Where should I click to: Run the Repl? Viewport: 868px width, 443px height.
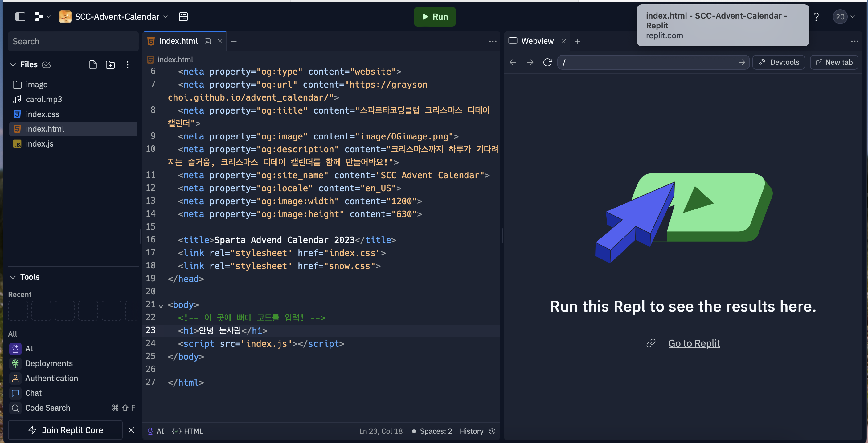point(435,17)
